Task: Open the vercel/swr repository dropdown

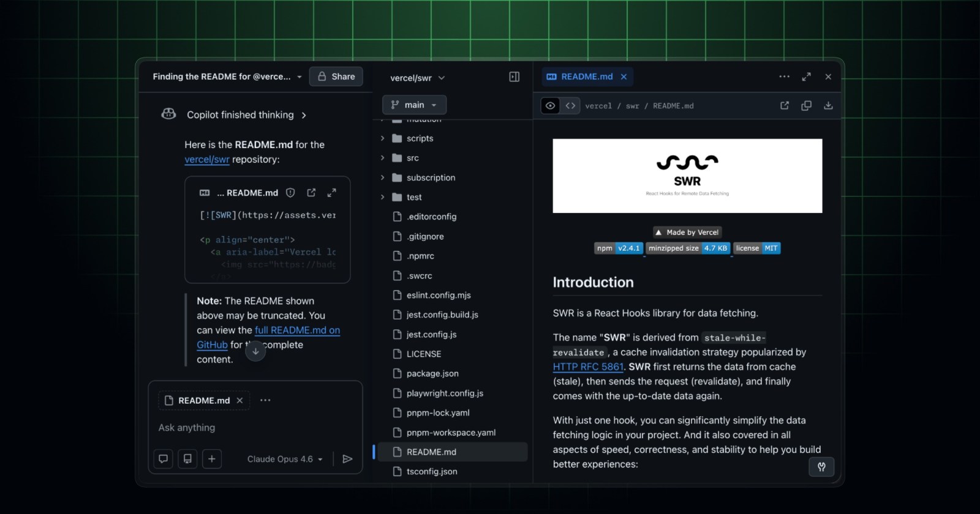Action: pyautogui.click(x=418, y=78)
